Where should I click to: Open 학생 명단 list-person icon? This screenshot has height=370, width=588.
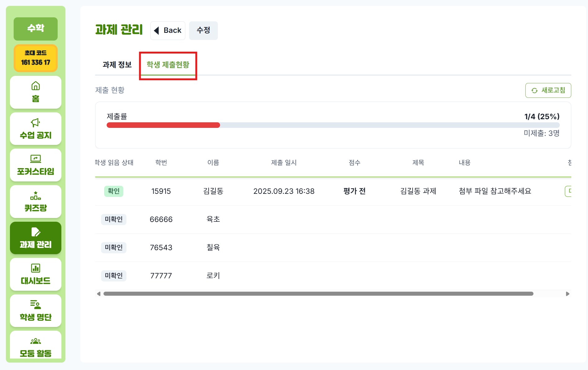[36, 305]
